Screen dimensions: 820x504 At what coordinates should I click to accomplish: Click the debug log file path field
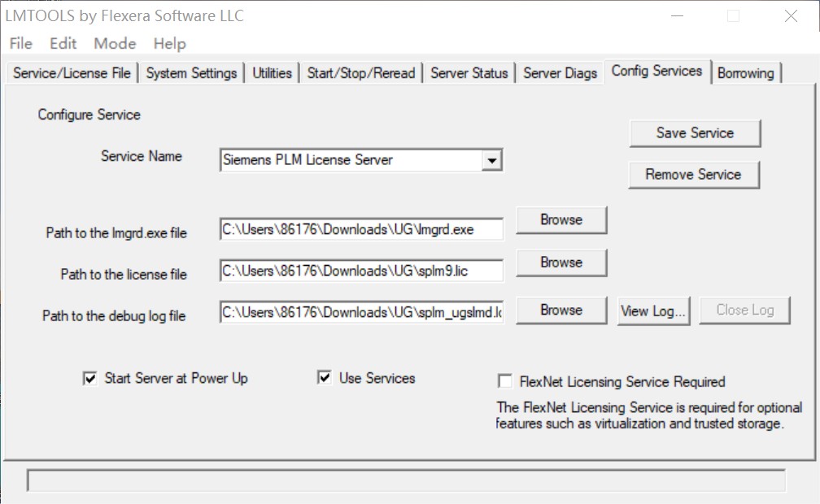click(x=361, y=312)
